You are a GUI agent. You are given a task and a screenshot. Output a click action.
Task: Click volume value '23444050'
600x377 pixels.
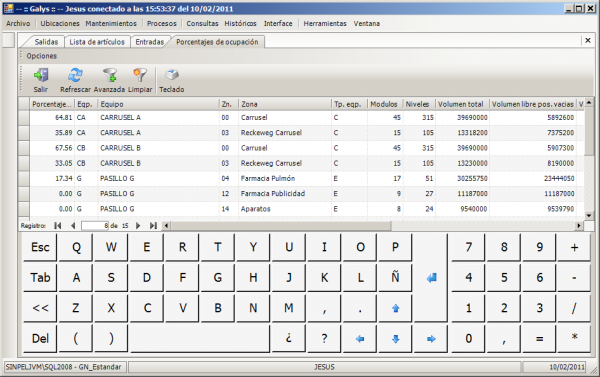click(559, 178)
